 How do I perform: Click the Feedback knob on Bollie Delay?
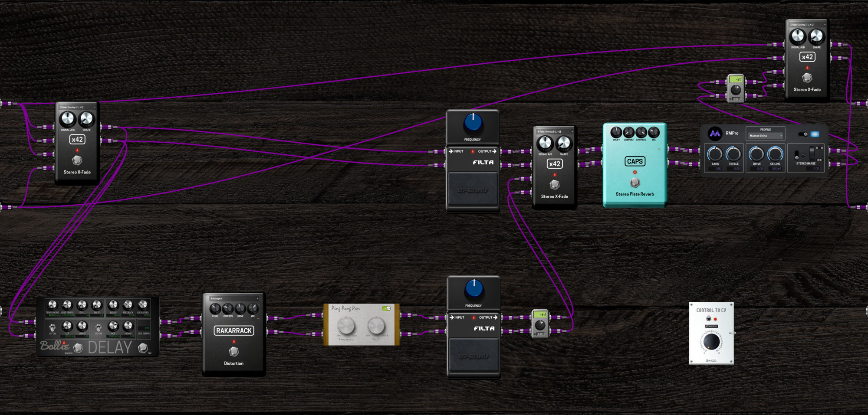point(128,305)
